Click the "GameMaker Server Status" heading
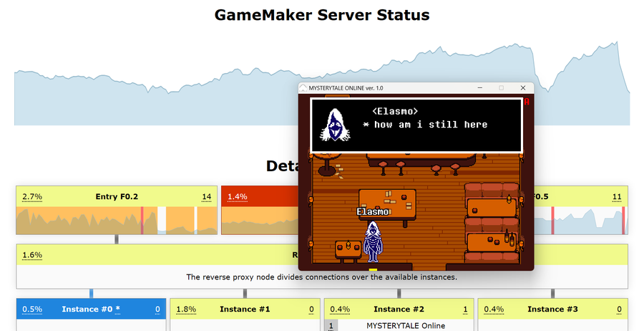The image size is (644, 331). [x=322, y=15]
